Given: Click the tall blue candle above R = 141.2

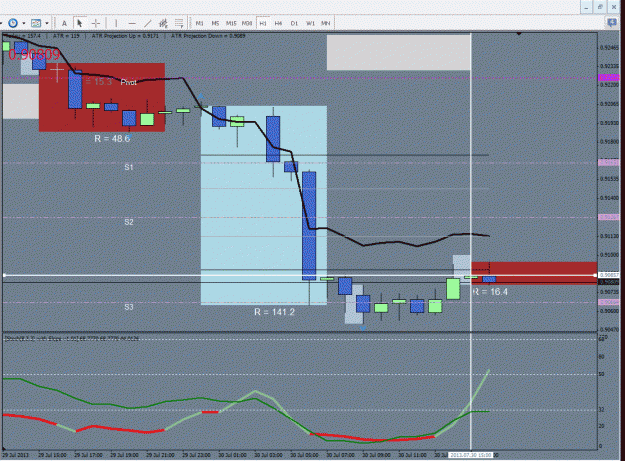Looking at the screenshot, I should tap(309, 226).
